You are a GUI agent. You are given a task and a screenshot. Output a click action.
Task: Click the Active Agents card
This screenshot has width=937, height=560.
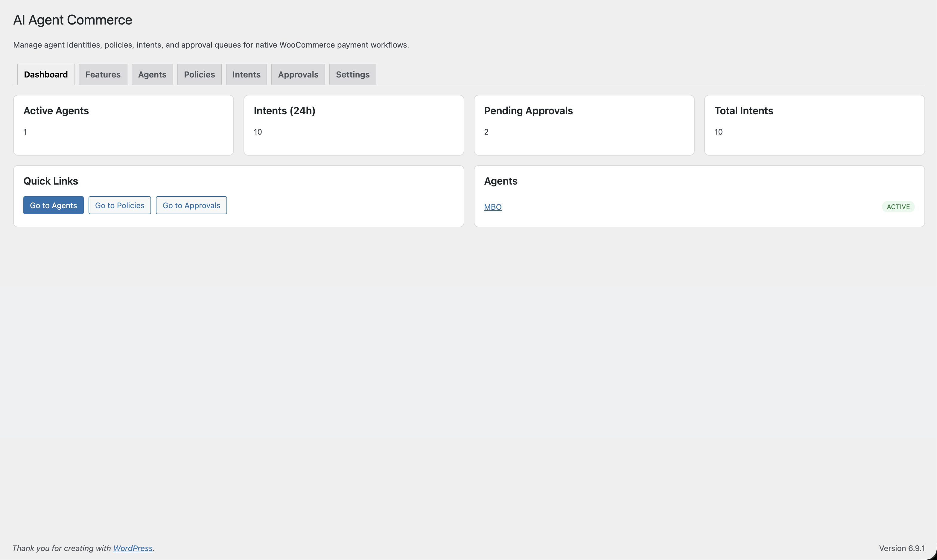(x=123, y=125)
